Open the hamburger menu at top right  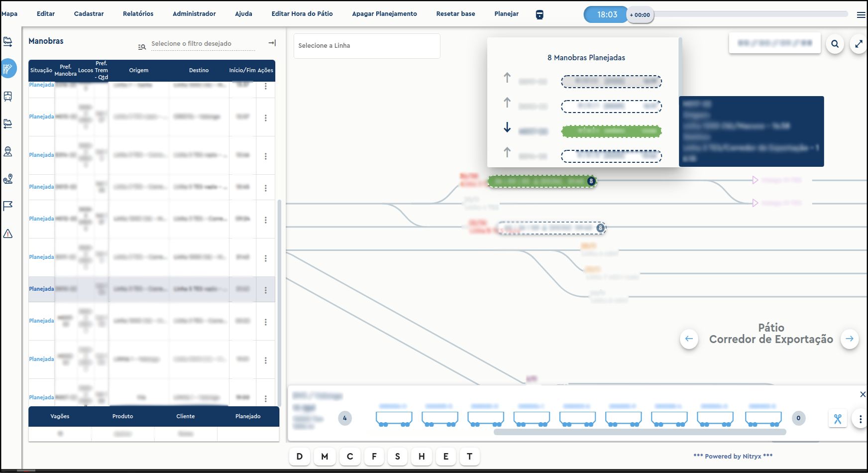point(861,15)
